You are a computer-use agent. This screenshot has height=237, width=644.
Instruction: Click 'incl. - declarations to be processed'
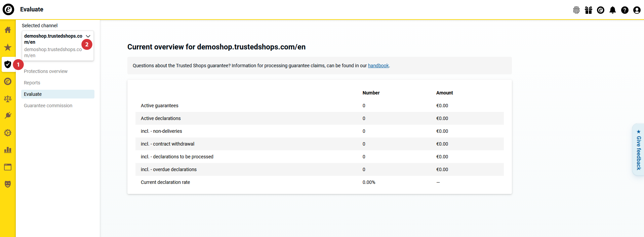pos(177,157)
